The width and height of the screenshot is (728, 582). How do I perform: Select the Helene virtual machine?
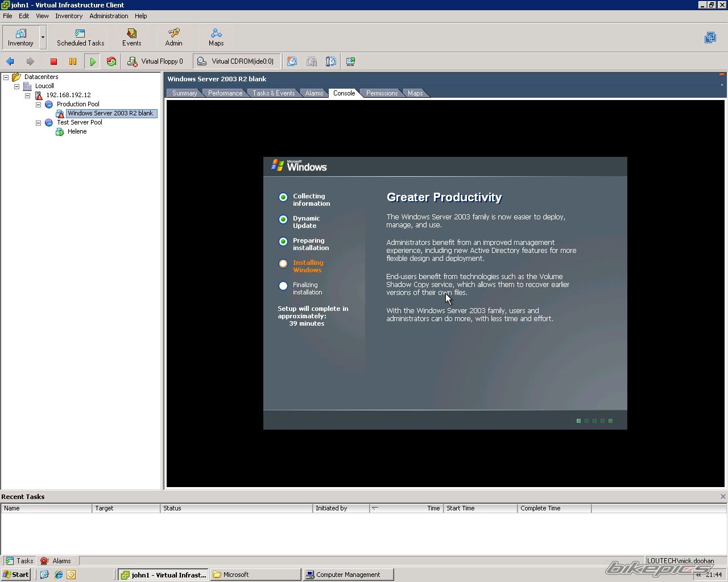[x=77, y=131]
